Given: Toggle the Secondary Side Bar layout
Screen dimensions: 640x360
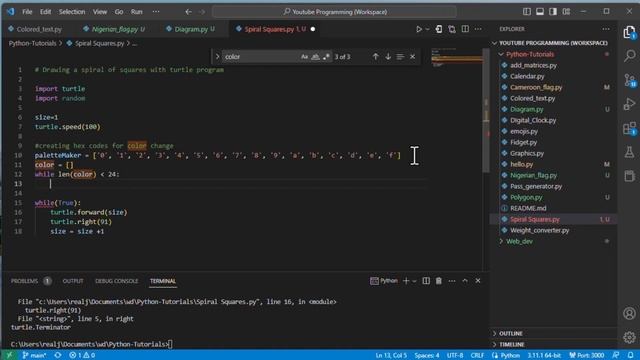Looking at the screenshot, I should (x=553, y=11).
